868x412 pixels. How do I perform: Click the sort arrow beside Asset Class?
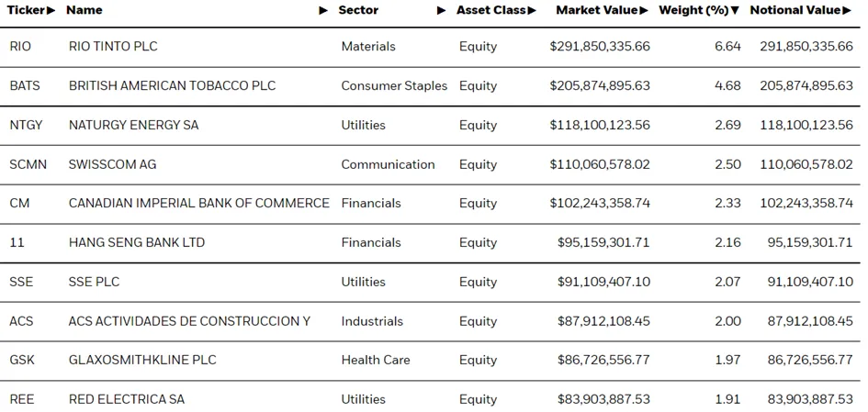click(532, 10)
